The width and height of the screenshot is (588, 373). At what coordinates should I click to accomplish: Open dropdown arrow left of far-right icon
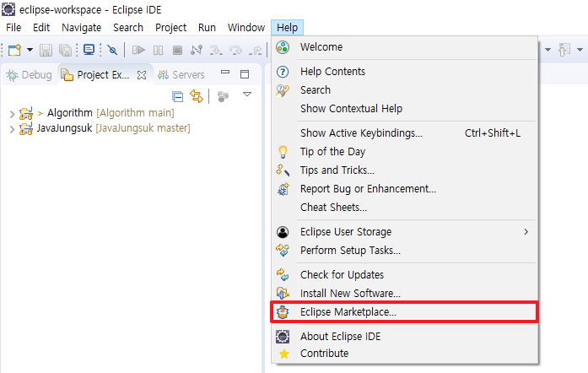tap(548, 50)
